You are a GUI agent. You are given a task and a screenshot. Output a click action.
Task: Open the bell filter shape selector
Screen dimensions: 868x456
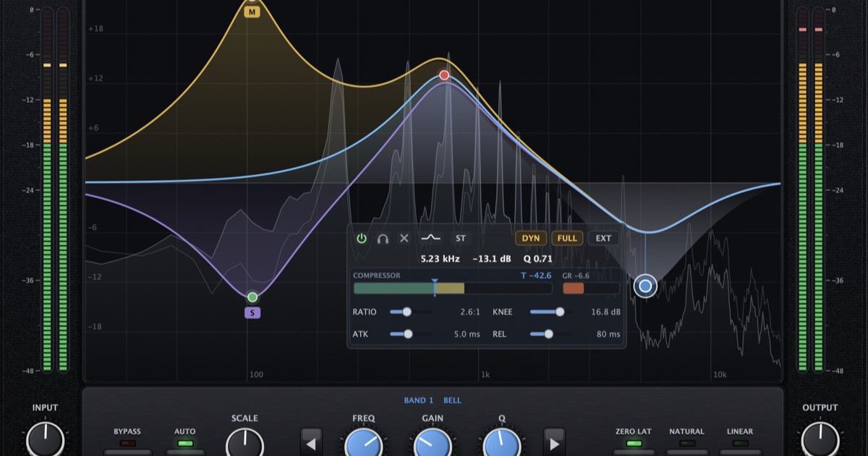pos(431,238)
